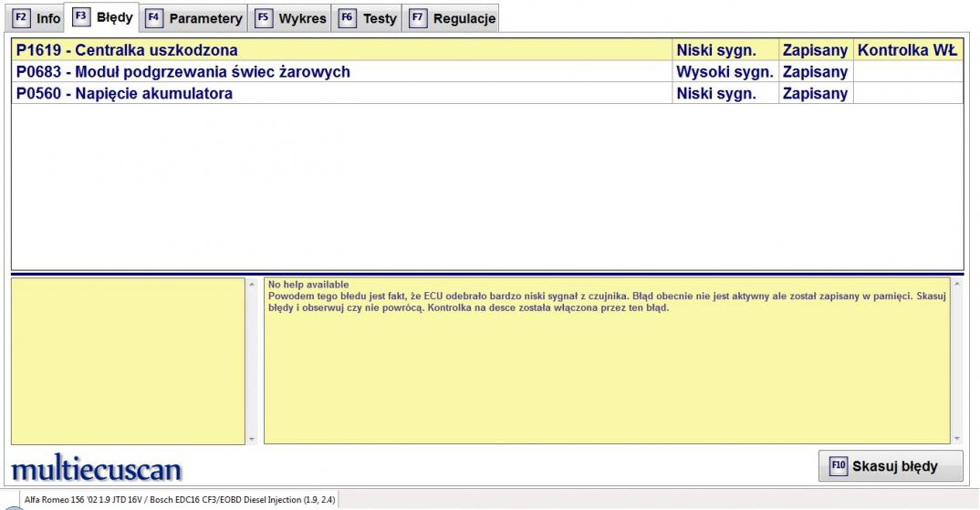Click Niski sygn. cell for P0560

(x=725, y=93)
